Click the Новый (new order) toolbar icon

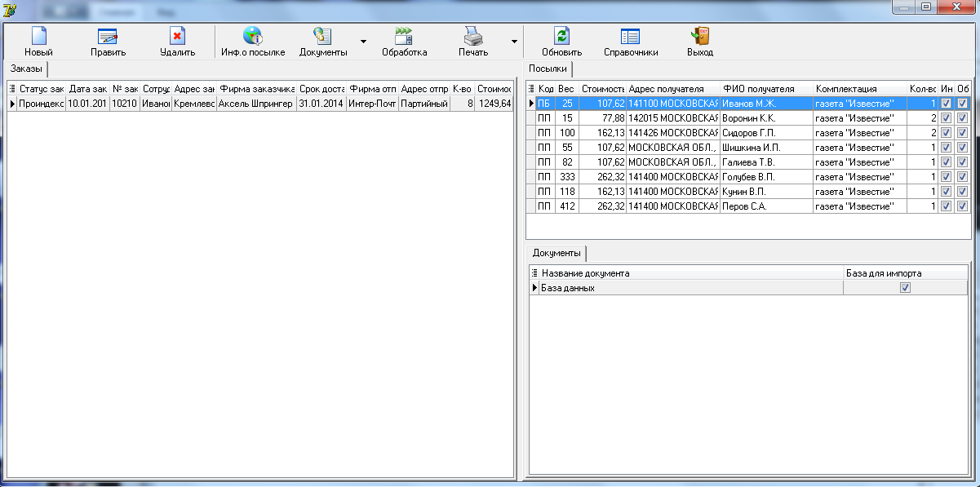38,37
